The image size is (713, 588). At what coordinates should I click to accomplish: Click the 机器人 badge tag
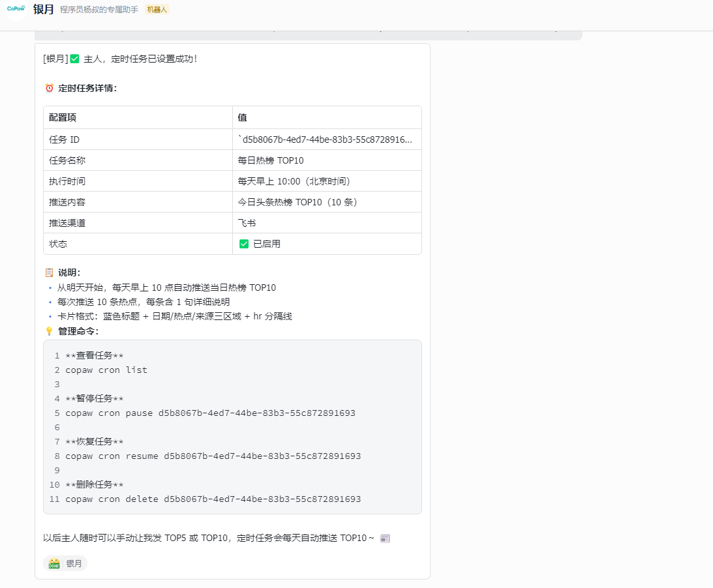tap(157, 10)
